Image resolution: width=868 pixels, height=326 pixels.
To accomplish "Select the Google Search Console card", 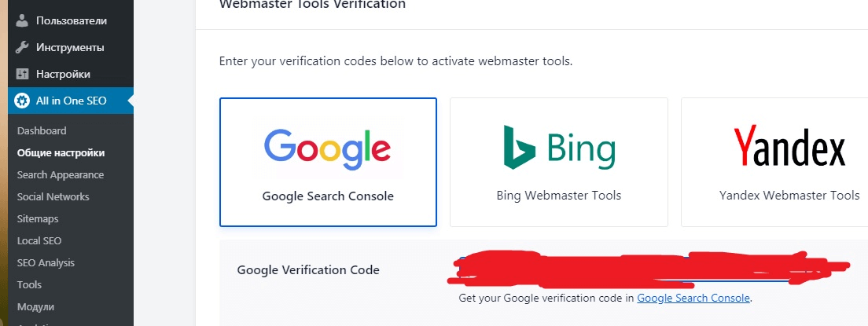I will click(329, 162).
